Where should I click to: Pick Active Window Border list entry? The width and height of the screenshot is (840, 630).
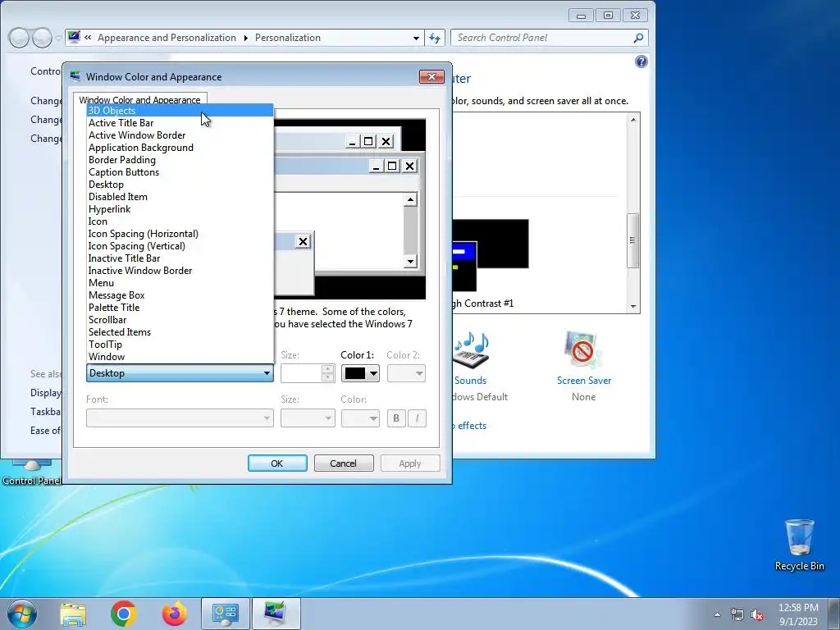tap(180, 135)
